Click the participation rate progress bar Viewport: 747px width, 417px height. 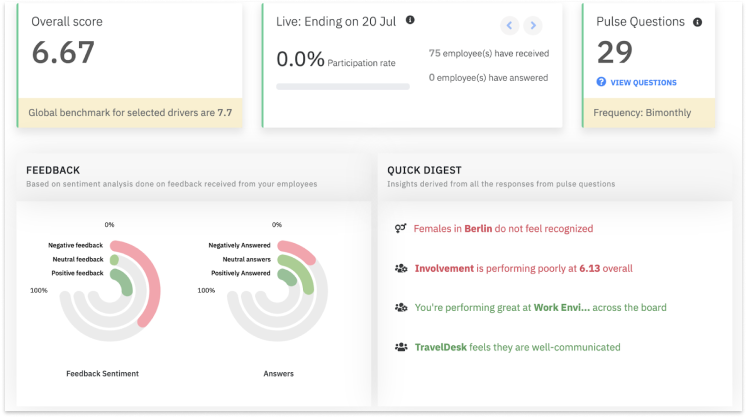click(x=342, y=86)
